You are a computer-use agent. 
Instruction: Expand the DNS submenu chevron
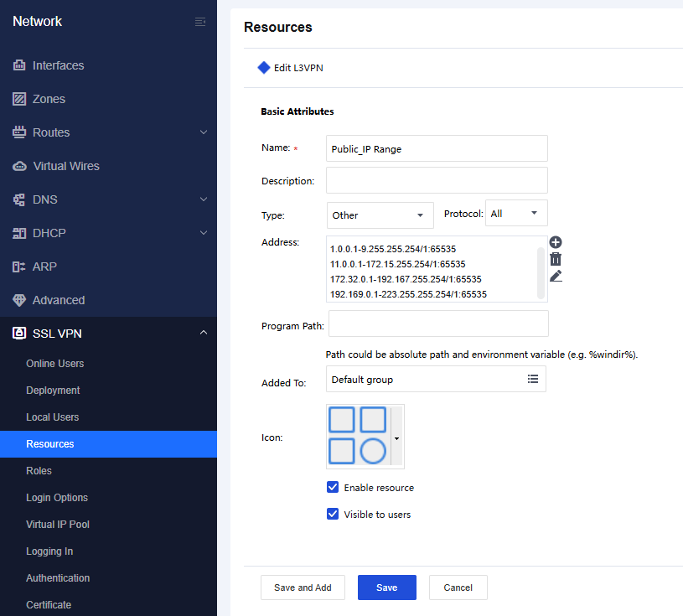pyautogui.click(x=204, y=199)
